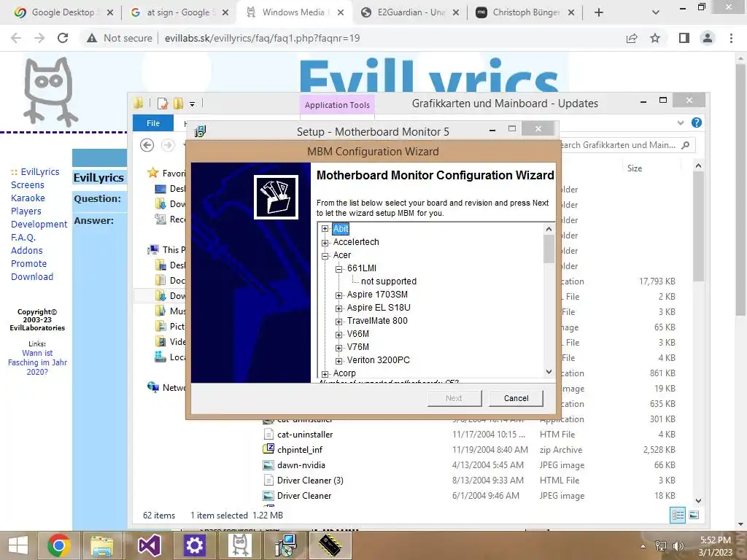
Task: Expand the Veriton 3200PC node
Action: point(338,361)
